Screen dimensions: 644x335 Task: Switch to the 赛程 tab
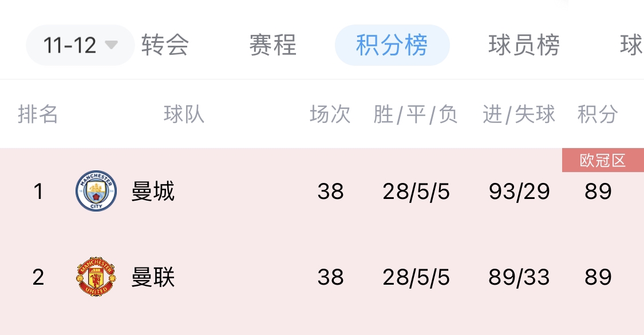pyautogui.click(x=272, y=45)
